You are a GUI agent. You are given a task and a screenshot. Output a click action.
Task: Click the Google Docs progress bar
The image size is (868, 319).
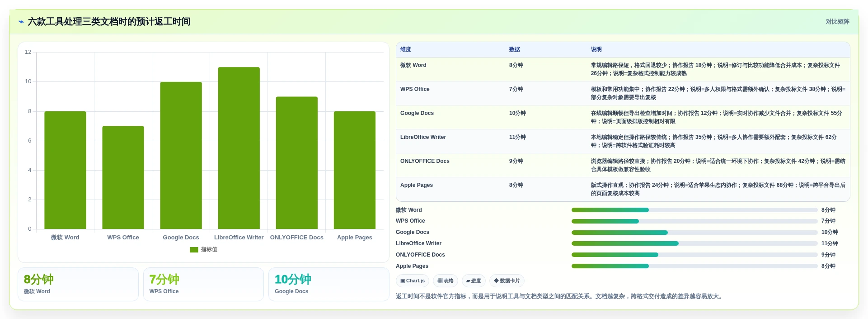point(694,233)
